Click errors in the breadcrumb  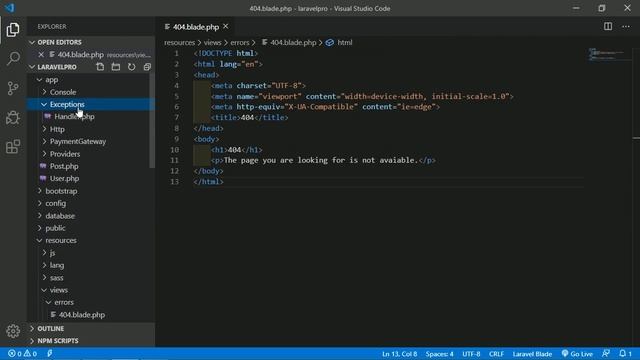pyautogui.click(x=240, y=42)
